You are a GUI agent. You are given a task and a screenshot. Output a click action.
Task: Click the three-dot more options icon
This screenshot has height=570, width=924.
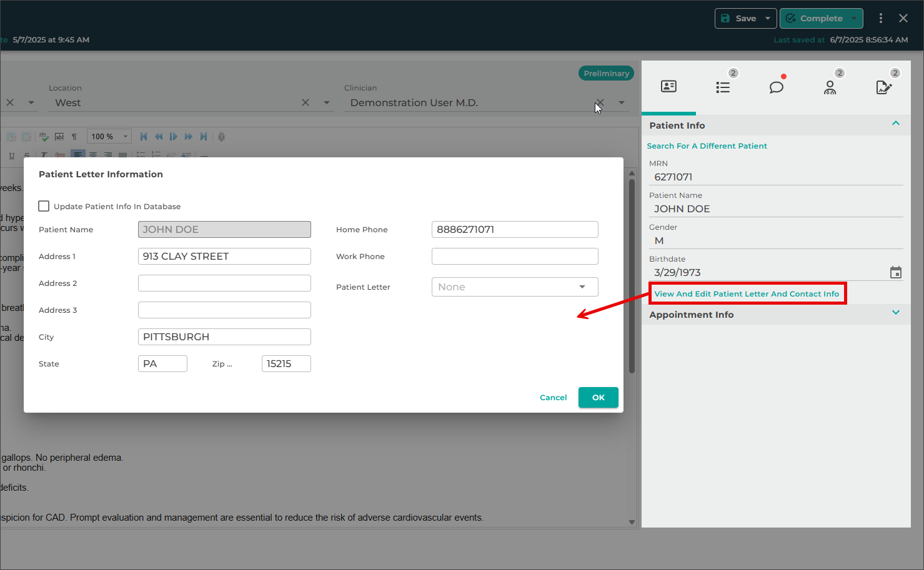pos(881,18)
